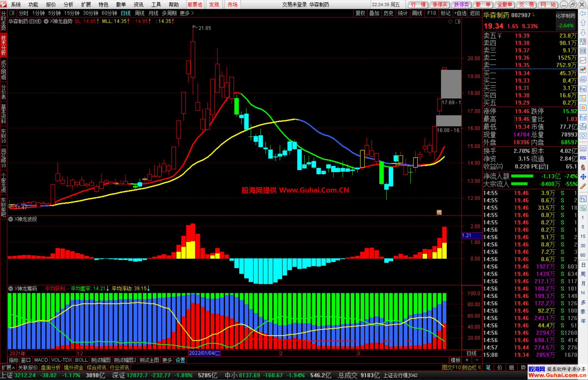This screenshot has width=588, height=380.
Task: Click the F5 icon in right sidebar
Action: coord(583,199)
